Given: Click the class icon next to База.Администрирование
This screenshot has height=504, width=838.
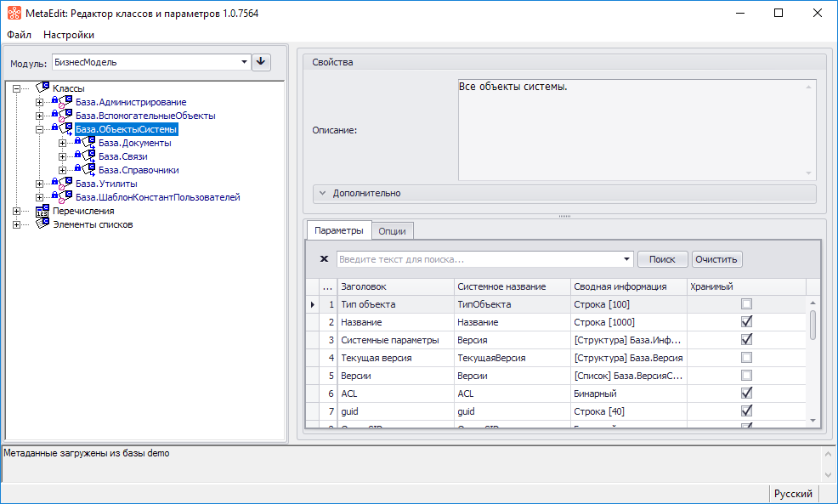Looking at the screenshot, I should (x=65, y=102).
